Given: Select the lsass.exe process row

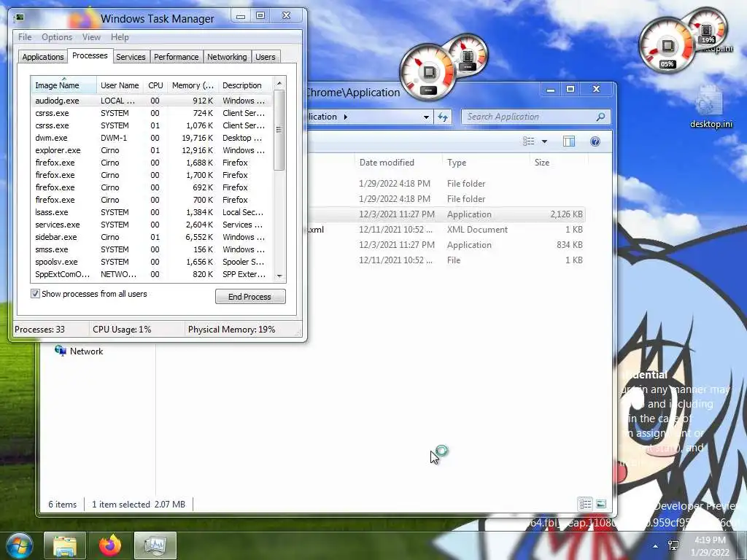Looking at the screenshot, I should point(152,212).
